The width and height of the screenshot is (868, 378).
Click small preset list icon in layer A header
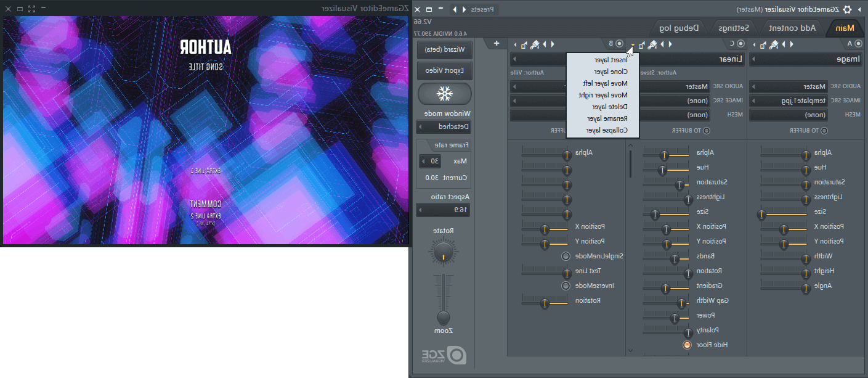pos(765,44)
